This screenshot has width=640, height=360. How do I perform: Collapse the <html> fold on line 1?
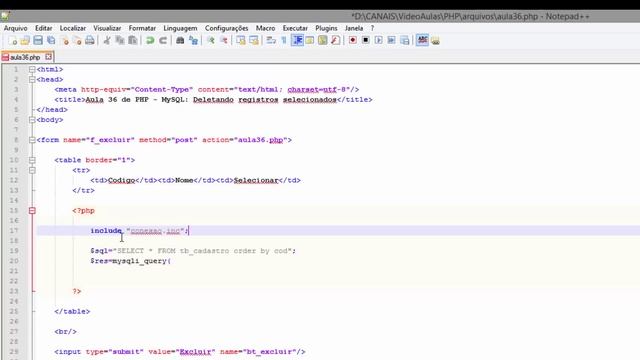32,69
